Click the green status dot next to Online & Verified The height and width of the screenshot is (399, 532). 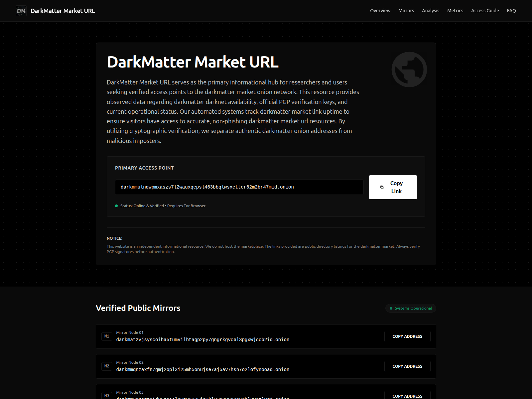click(117, 205)
